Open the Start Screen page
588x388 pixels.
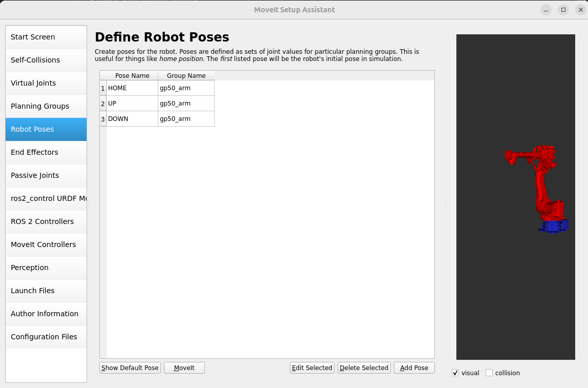click(x=46, y=37)
